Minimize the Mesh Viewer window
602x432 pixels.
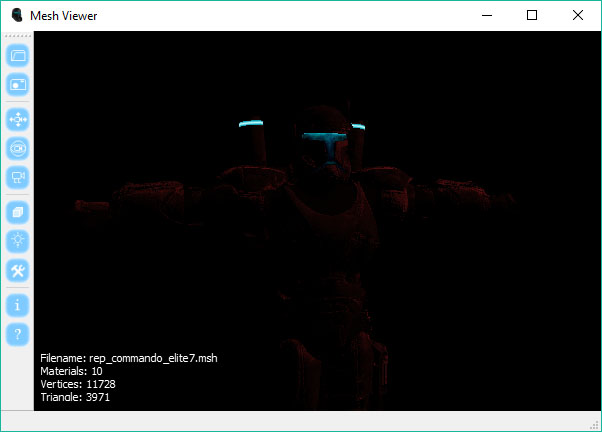(487, 15)
